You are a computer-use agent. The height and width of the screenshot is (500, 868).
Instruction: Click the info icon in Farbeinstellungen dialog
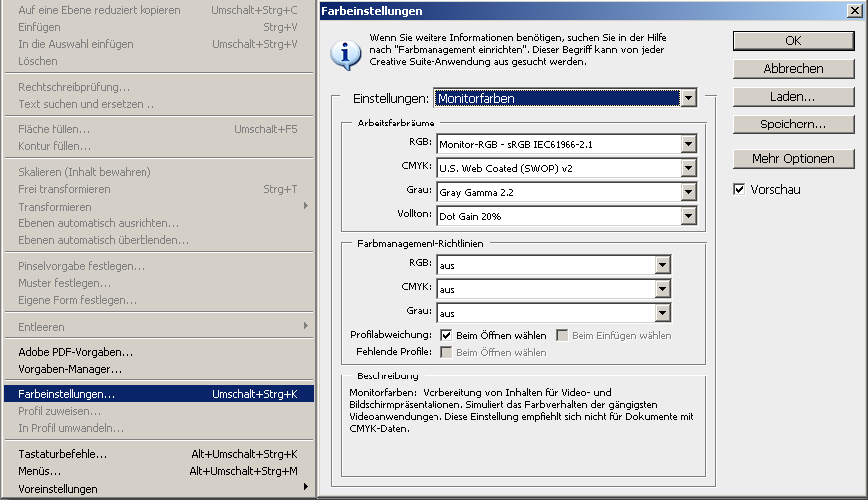[345, 53]
